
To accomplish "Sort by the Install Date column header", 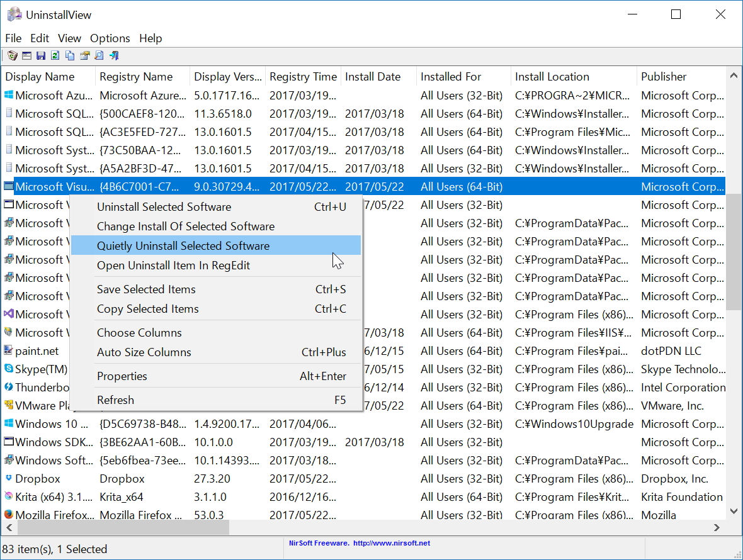I will click(x=378, y=77).
